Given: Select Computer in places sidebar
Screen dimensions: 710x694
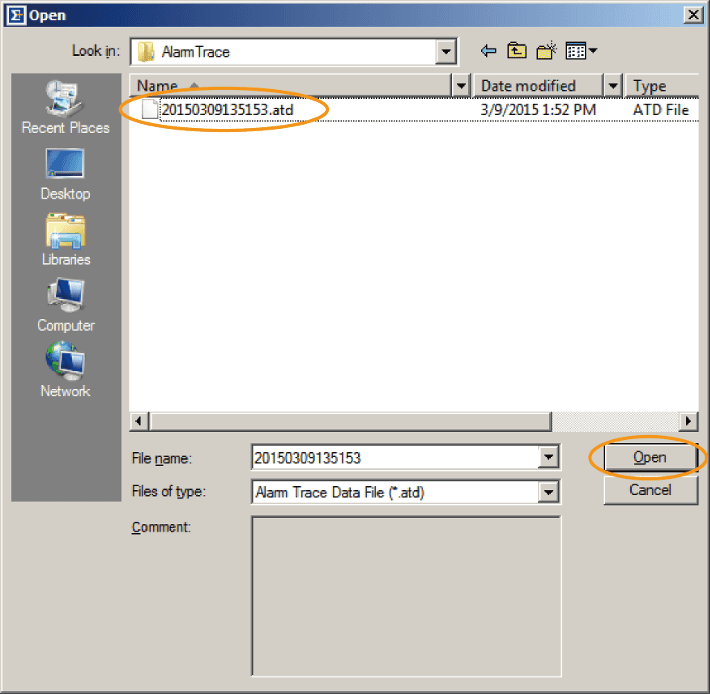Looking at the screenshot, I should click(65, 306).
